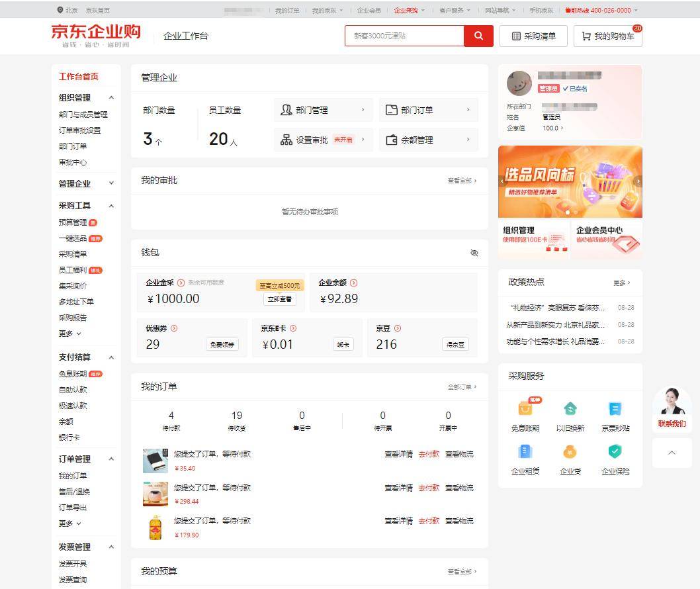This screenshot has width=700, height=589.
Task: Click the red search magnifier button
Action: [478, 36]
